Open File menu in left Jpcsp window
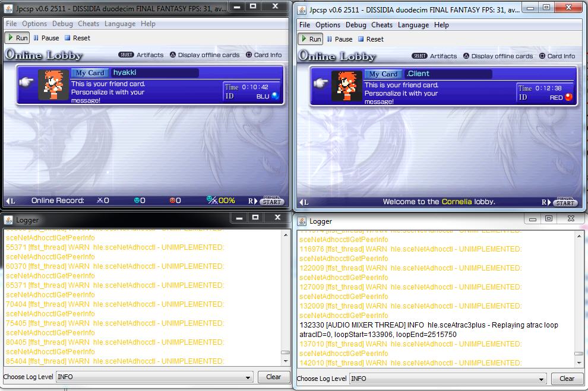588x391 pixels. coord(11,24)
